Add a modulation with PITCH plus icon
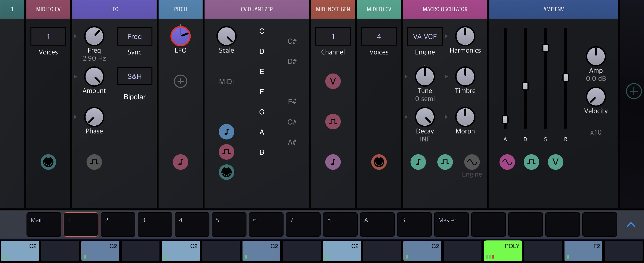The width and height of the screenshot is (644, 263). tap(181, 81)
